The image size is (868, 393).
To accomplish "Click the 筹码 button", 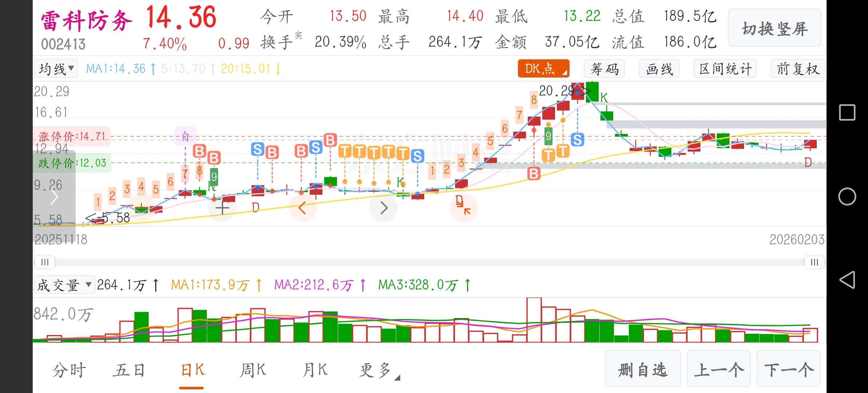I will tap(604, 69).
